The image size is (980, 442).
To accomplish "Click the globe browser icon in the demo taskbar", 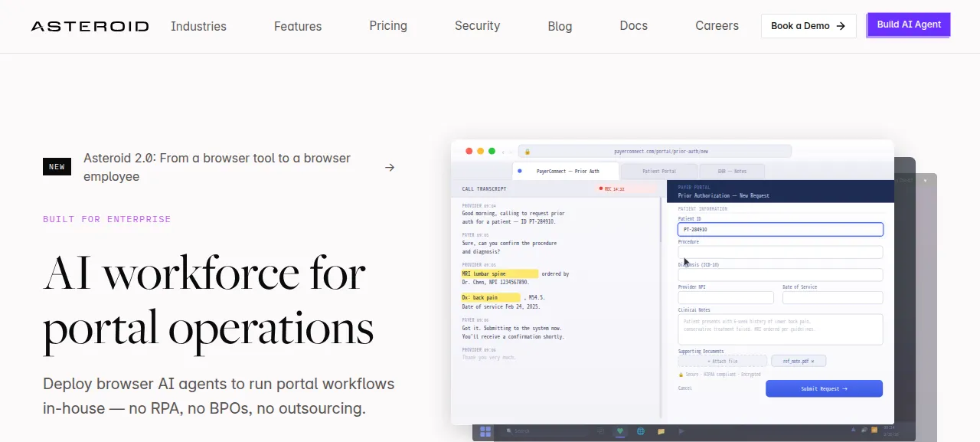I will [640, 431].
